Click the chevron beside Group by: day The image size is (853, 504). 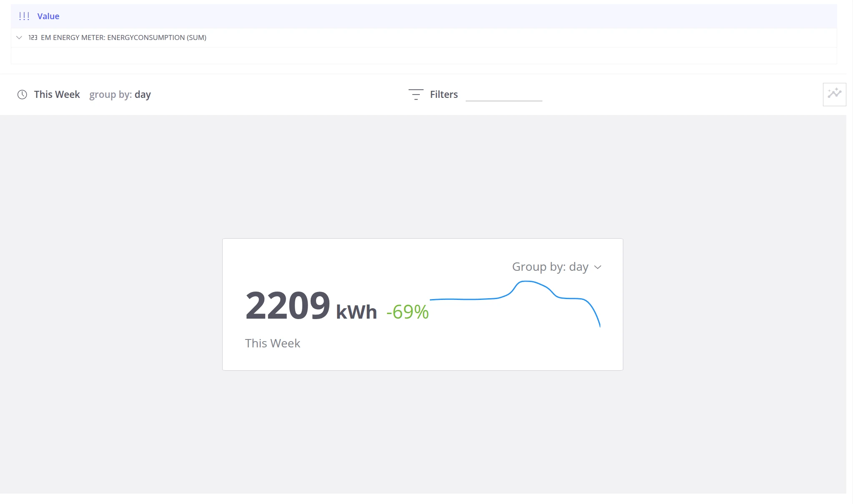598,267
